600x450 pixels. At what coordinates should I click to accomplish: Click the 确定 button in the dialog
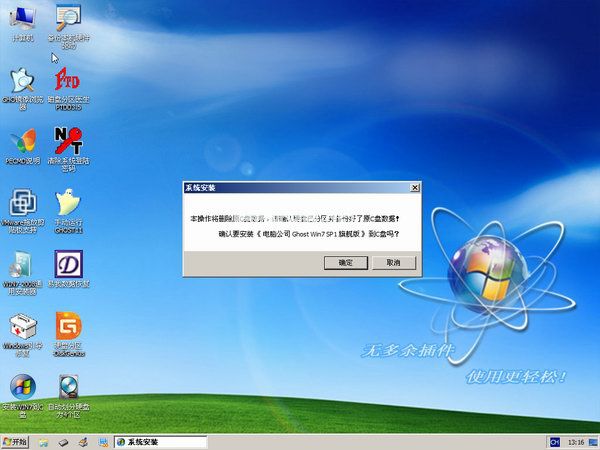tap(346, 262)
